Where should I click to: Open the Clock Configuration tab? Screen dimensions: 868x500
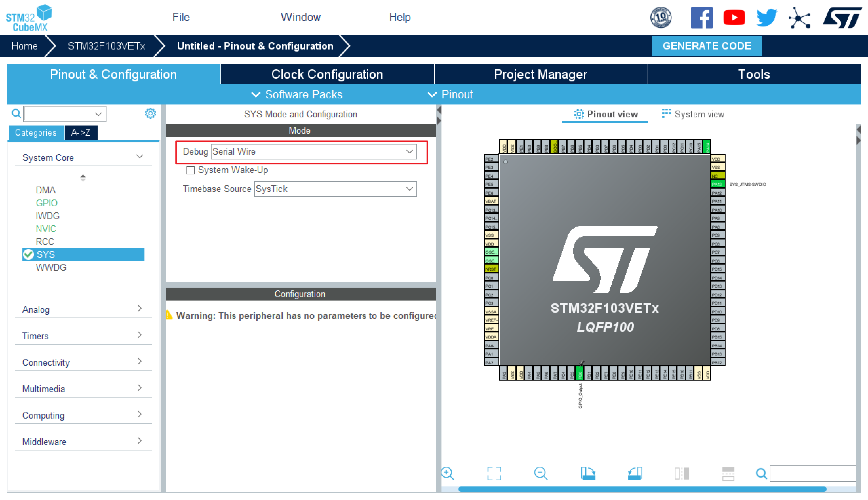point(327,74)
